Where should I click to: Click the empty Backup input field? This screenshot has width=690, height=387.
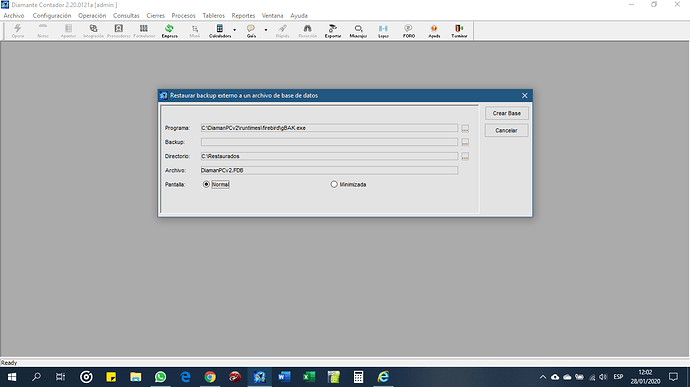point(329,142)
